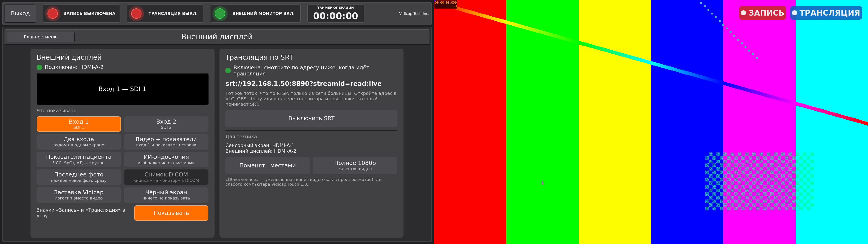Toggle Выключить SRT streaming
868x244 pixels.
[x=311, y=118]
